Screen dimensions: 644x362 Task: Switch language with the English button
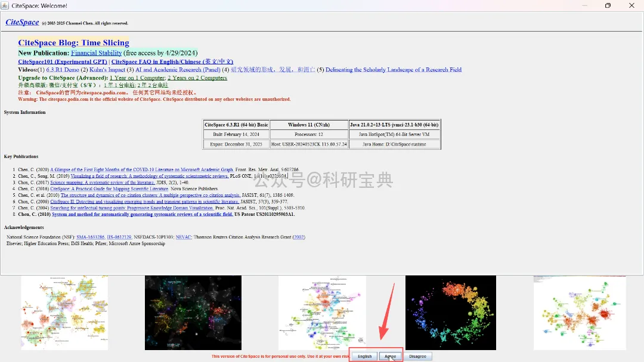(364, 356)
